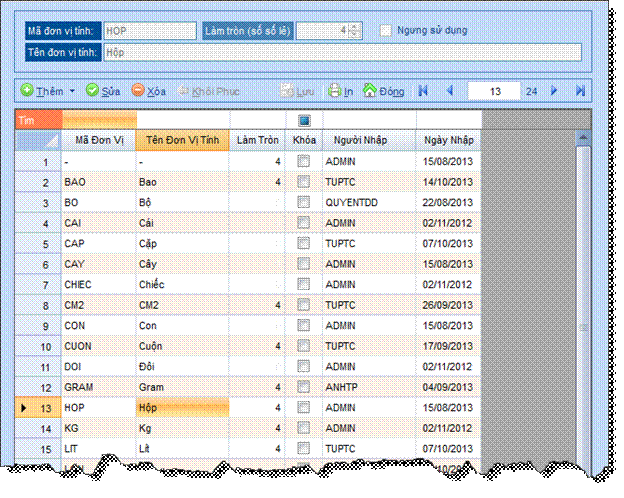Viewport: 624px width, 498px height.
Task: Sort by the Ngày Nhập column header
Action: pos(448,140)
